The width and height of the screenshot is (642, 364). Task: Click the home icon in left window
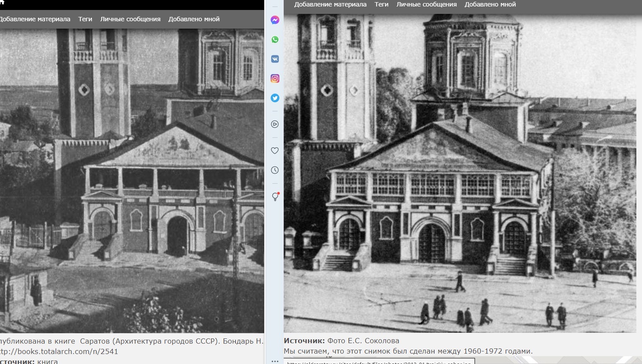[2, 3]
